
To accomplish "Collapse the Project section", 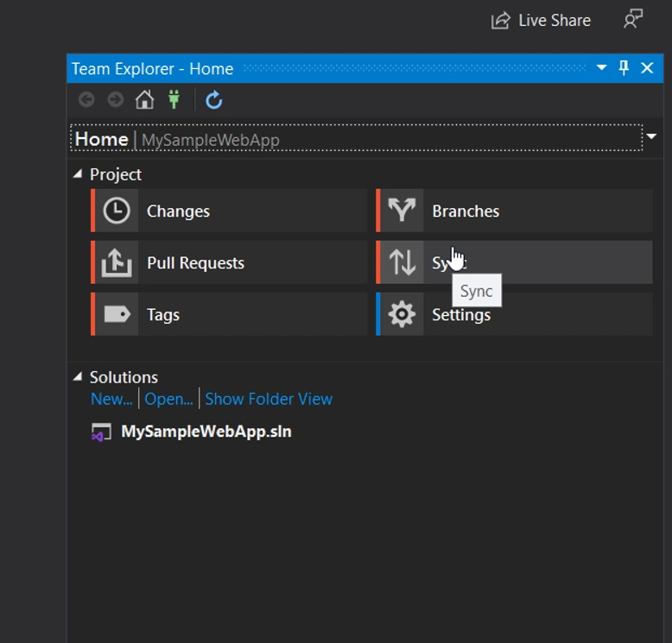I will [78, 174].
